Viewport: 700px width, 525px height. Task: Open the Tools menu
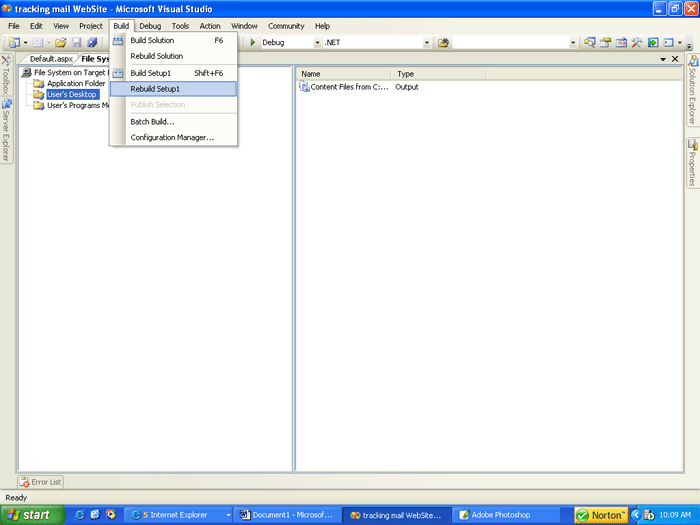[180, 26]
